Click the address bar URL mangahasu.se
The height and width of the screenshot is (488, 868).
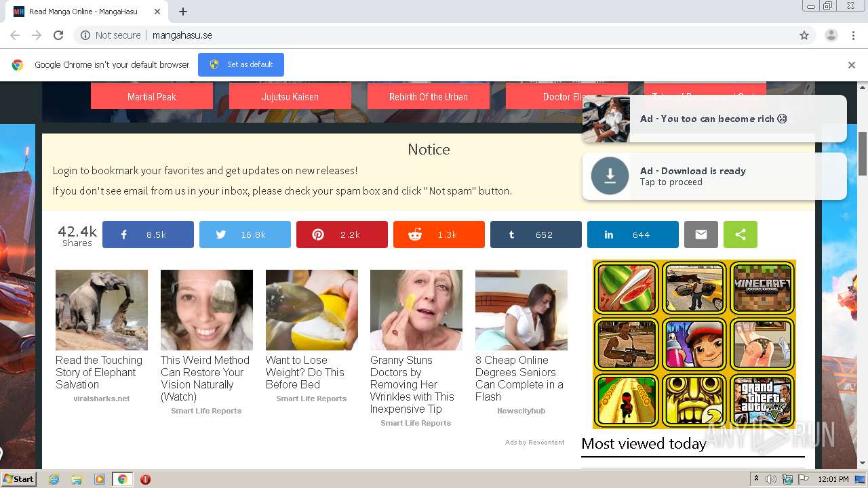[x=182, y=35]
